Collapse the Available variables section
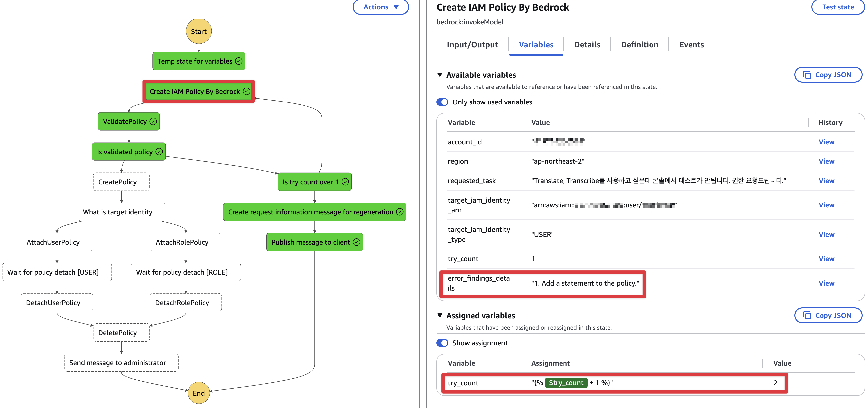The image size is (868, 408). coord(440,75)
